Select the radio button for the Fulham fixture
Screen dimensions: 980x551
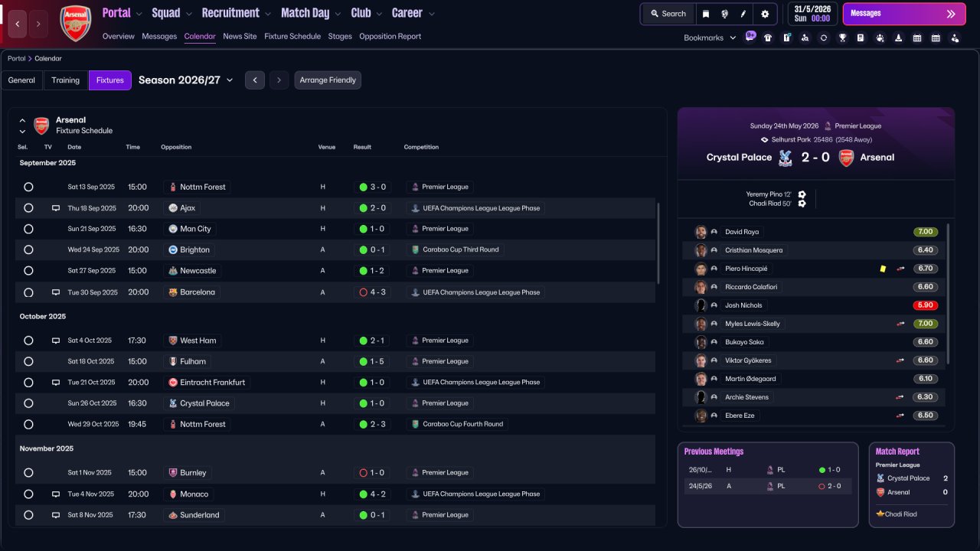[x=28, y=361]
